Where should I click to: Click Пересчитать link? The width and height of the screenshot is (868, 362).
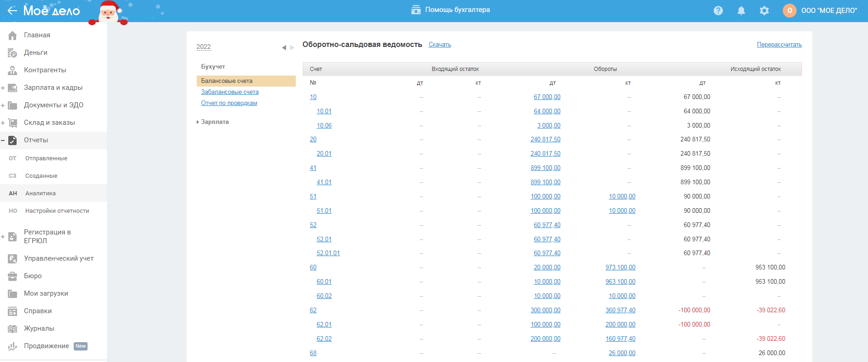click(x=779, y=45)
